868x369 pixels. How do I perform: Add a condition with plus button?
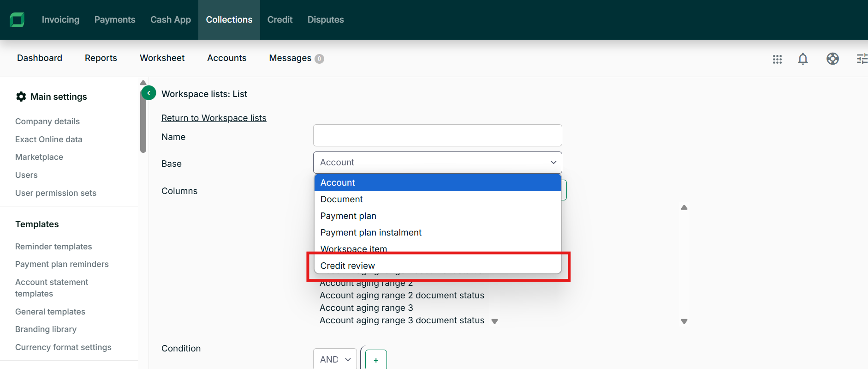click(x=376, y=360)
